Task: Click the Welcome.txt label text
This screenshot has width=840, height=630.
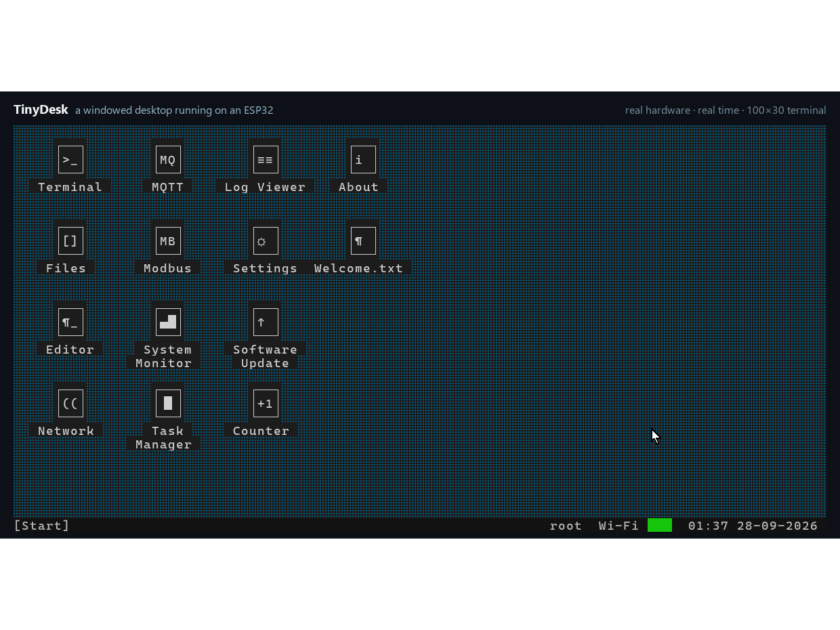Action: (x=359, y=268)
